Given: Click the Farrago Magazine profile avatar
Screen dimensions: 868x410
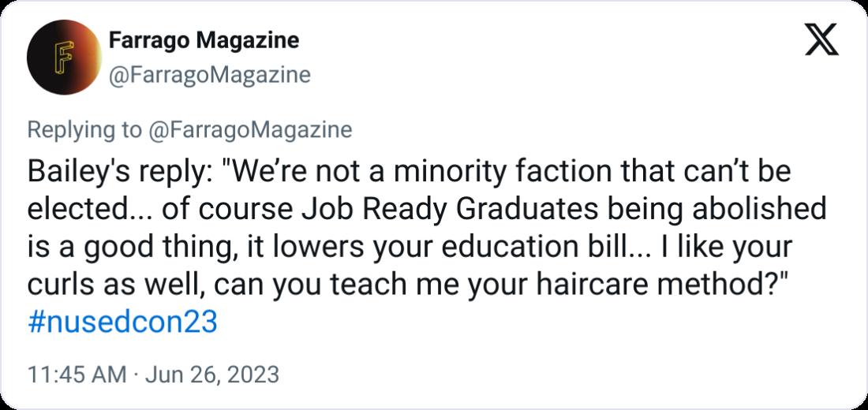Looking at the screenshot, I should pyautogui.click(x=64, y=57).
